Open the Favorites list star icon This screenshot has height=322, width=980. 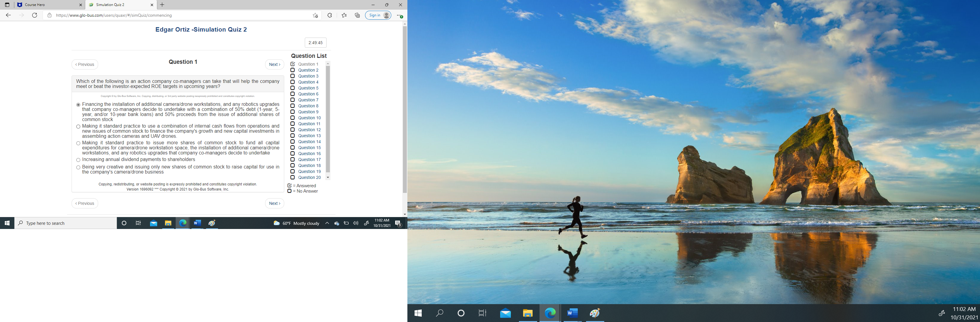click(343, 15)
